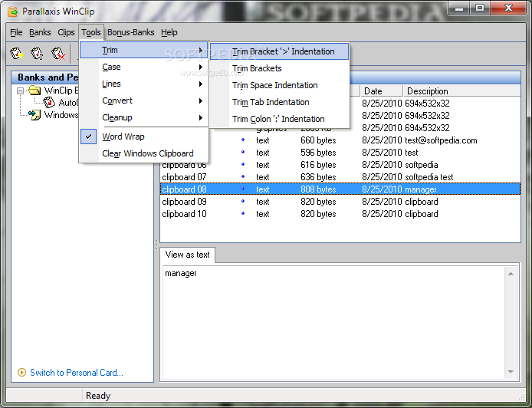The height and width of the screenshot is (408, 532).
Task: Maximize the Parallaxis WinClip window
Action: click(x=480, y=8)
